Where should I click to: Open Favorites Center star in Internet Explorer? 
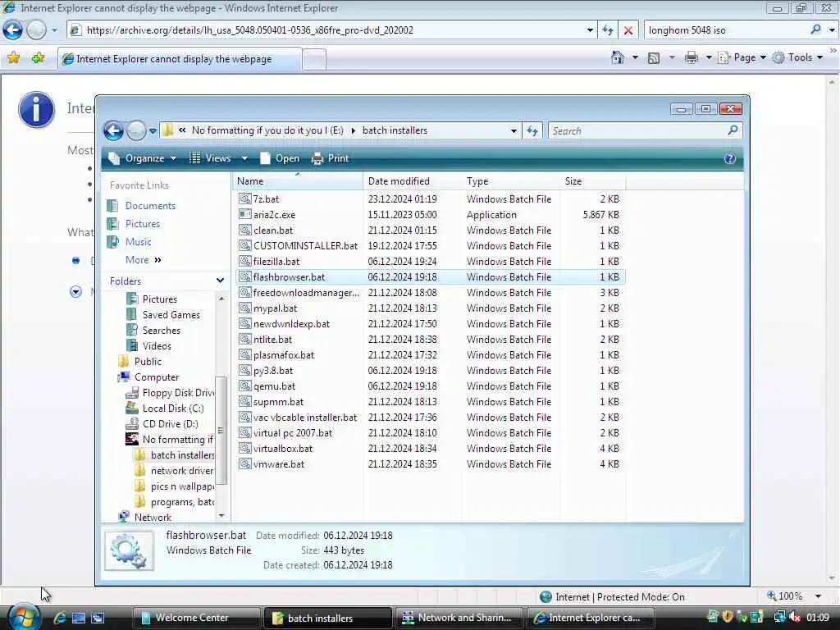13,58
